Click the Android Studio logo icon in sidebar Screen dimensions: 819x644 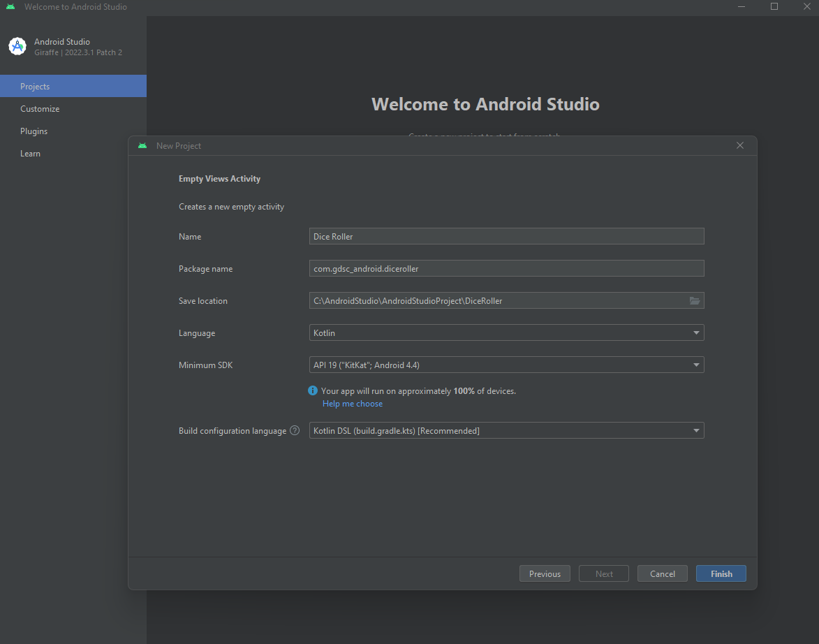(x=17, y=46)
